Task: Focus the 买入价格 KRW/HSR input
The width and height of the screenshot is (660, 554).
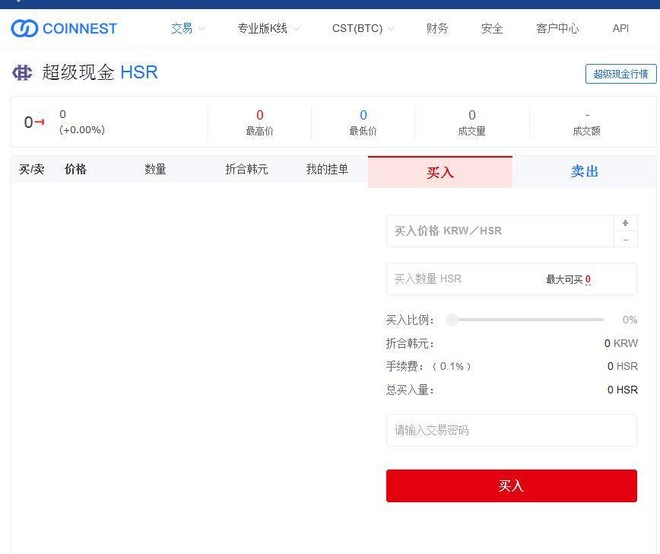Action: pyautogui.click(x=500, y=231)
